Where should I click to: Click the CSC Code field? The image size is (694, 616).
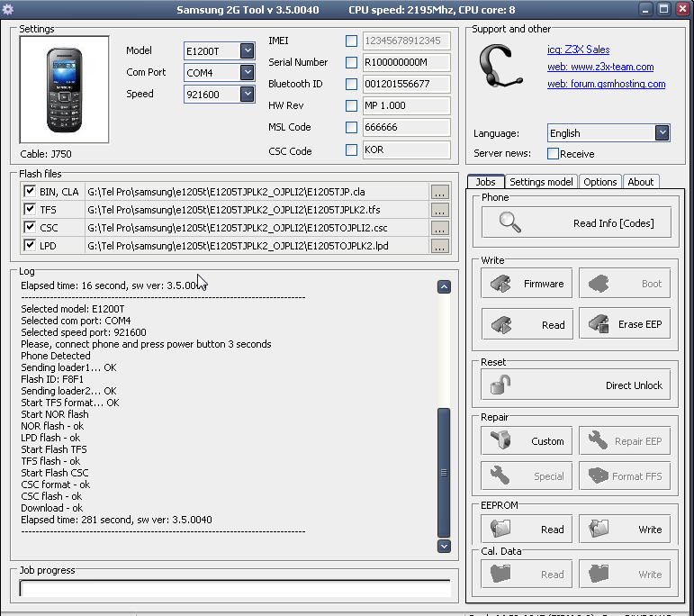(406, 149)
